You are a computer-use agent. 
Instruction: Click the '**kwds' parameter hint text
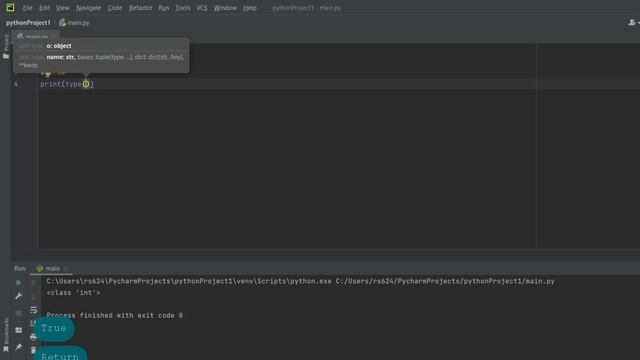tap(28, 65)
